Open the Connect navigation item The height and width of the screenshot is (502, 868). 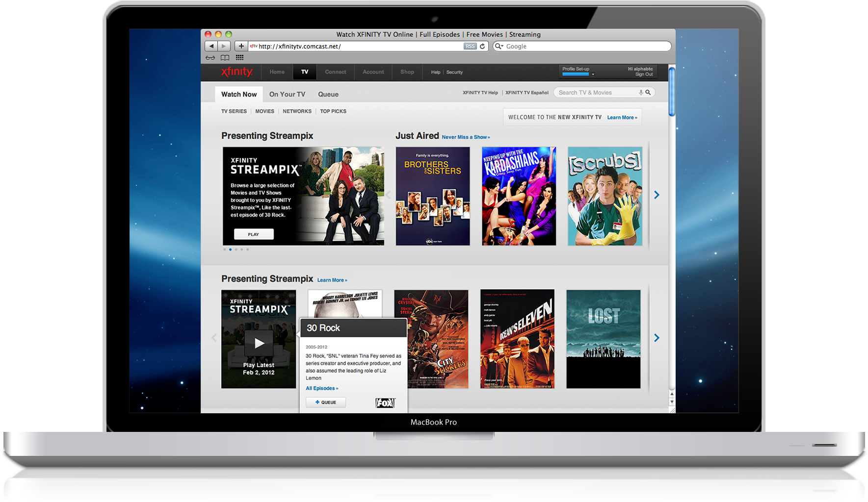pyautogui.click(x=336, y=72)
